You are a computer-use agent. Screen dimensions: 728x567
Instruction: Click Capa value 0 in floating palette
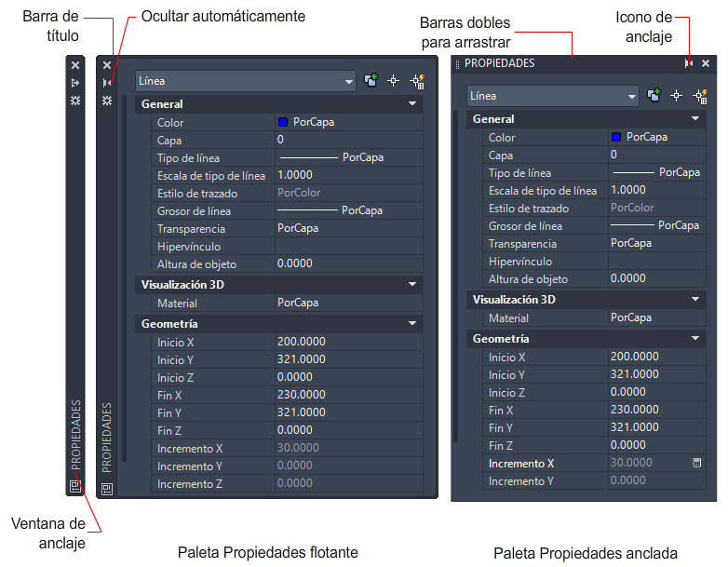(x=349, y=140)
